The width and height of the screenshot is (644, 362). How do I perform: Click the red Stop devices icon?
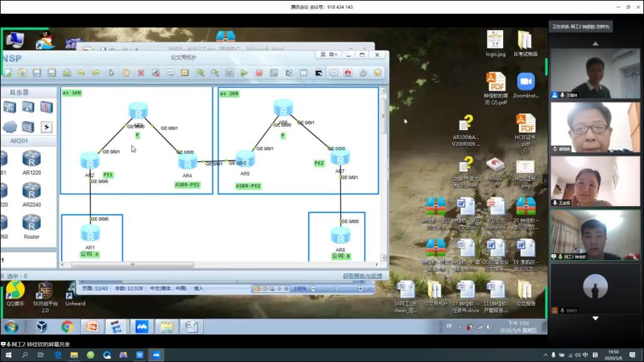pos(258,73)
